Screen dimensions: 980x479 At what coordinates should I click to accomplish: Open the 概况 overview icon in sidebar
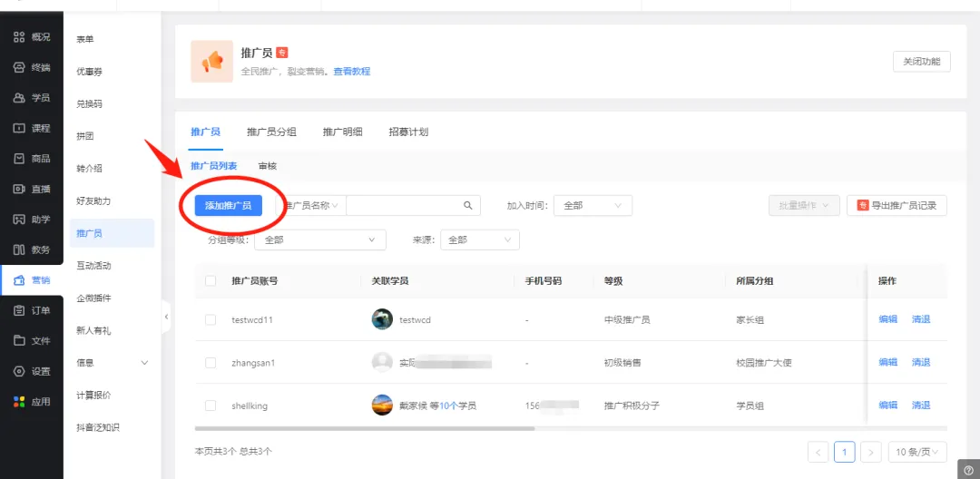pyautogui.click(x=19, y=36)
